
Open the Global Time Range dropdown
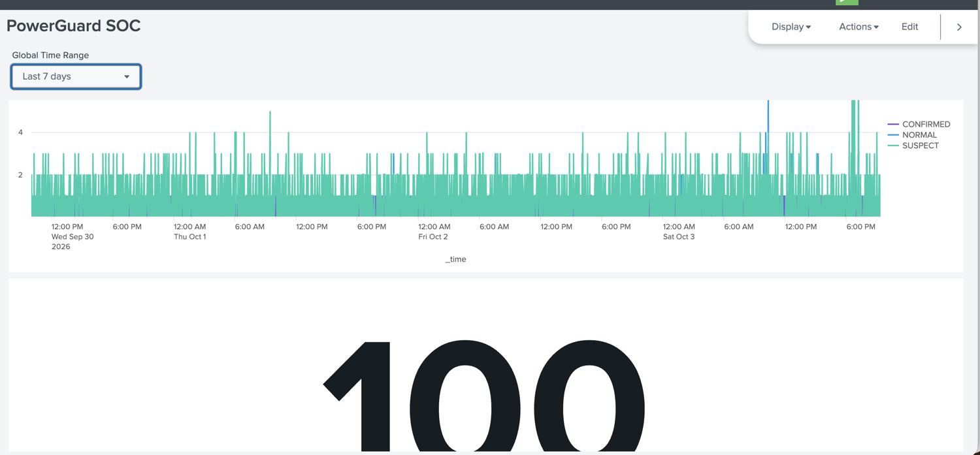coord(76,76)
